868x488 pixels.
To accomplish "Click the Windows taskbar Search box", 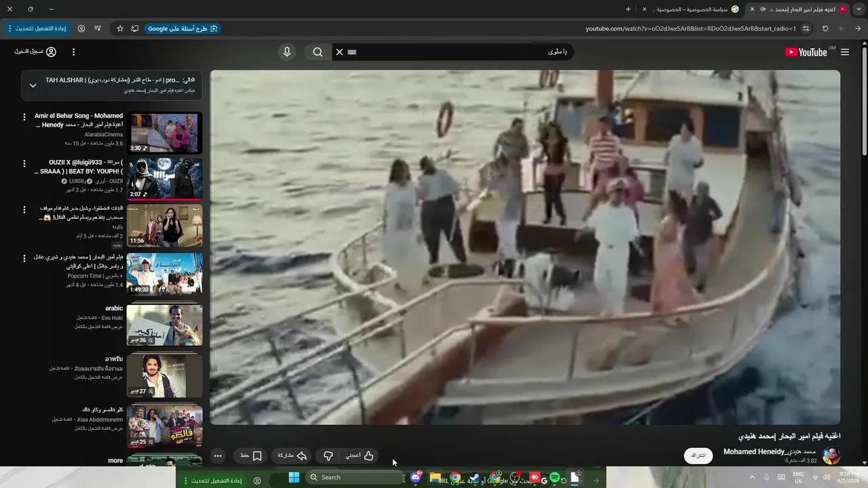I will (x=356, y=477).
